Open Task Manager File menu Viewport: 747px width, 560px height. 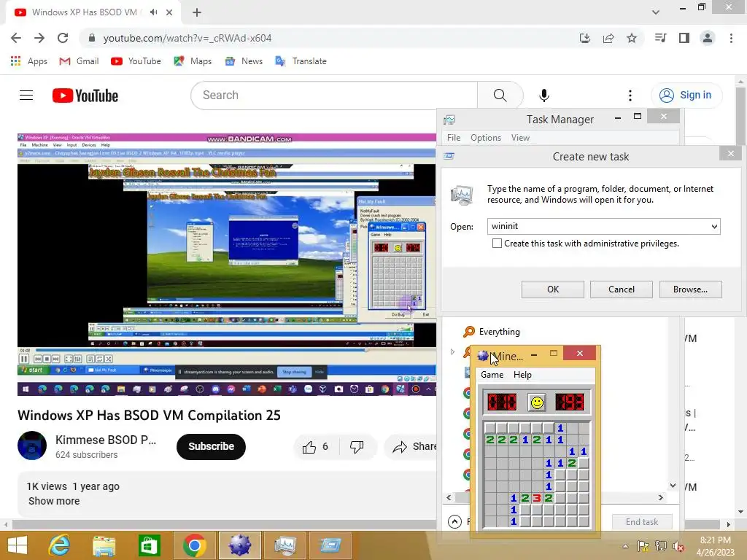tap(454, 138)
